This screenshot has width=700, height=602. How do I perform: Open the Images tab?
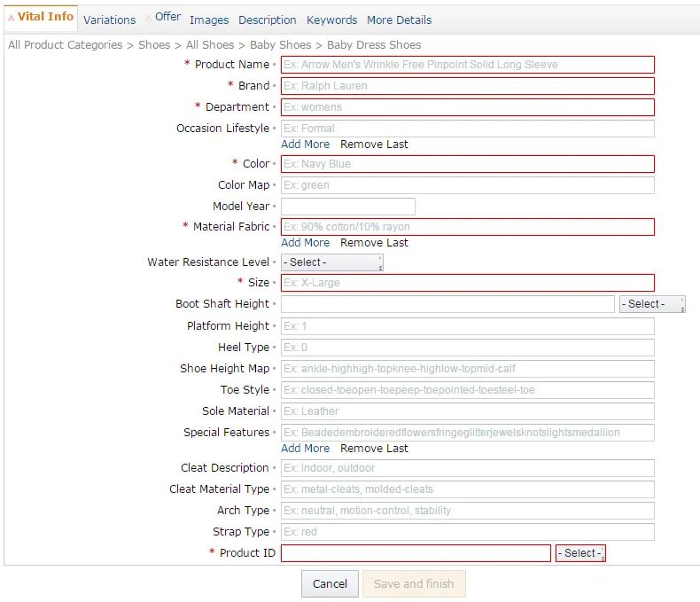(x=208, y=20)
